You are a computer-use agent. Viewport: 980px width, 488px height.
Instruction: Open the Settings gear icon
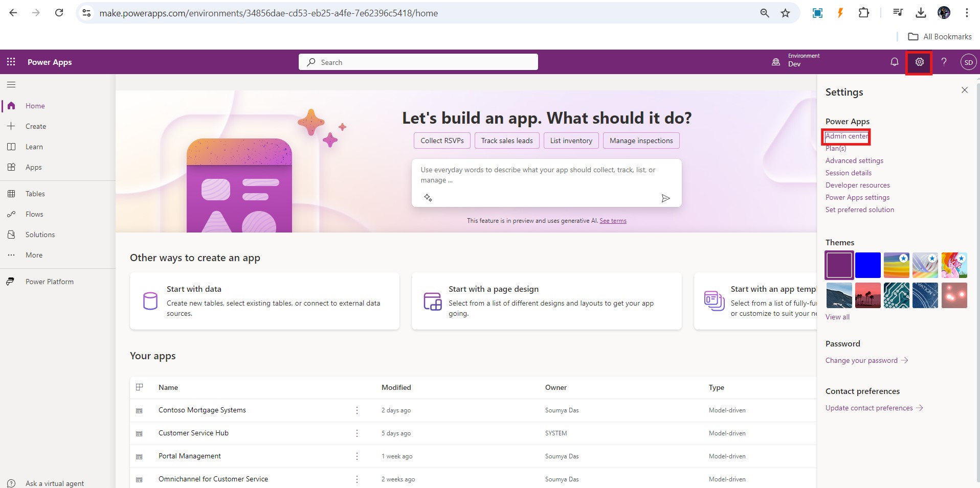(919, 62)
